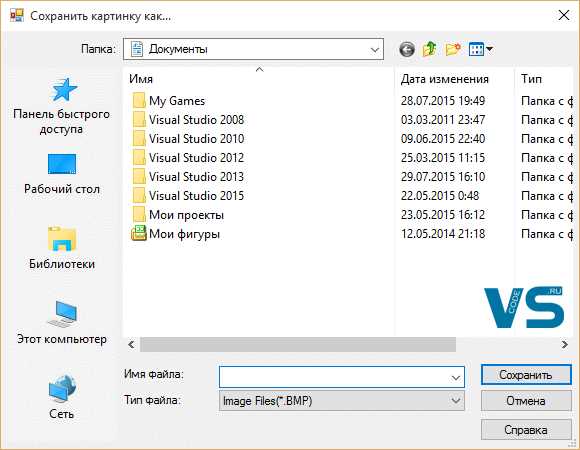
Task: Expand the Имя файла dropdown arrow
Action: (x=456, y=378)
